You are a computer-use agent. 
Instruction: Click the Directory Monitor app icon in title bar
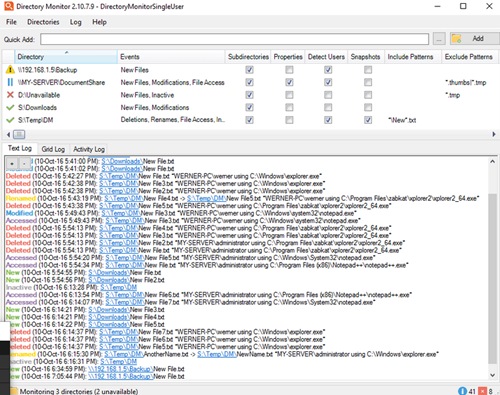[9, 6]
